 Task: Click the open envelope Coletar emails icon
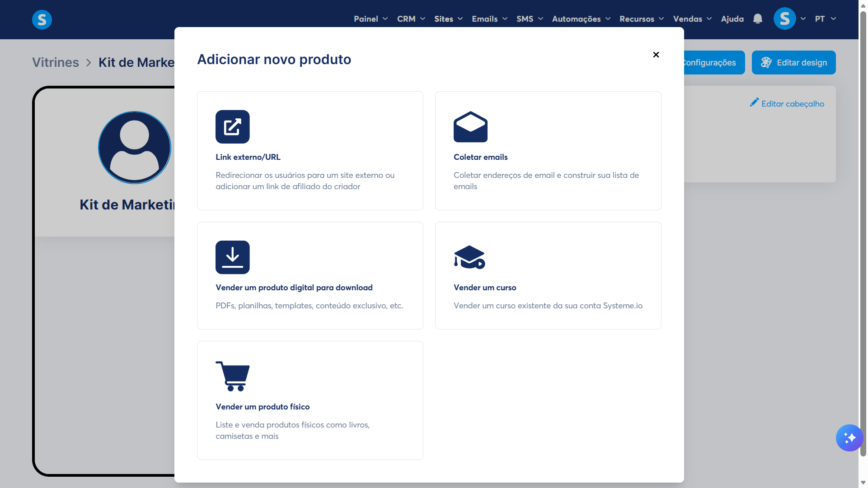470,127
